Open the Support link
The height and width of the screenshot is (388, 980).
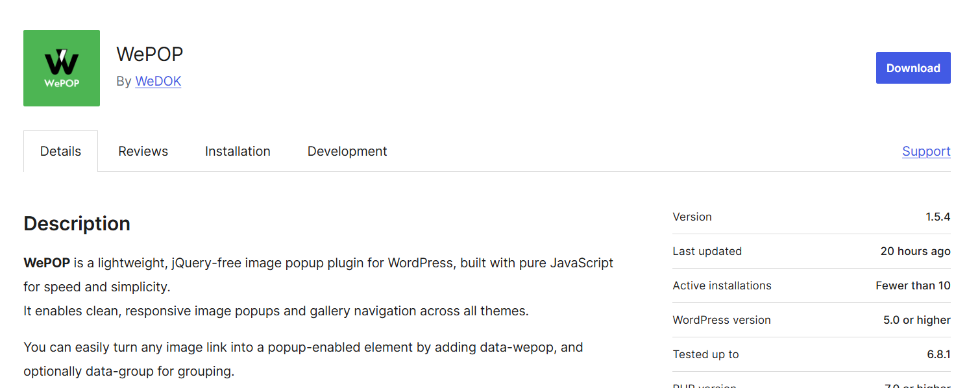925,151
